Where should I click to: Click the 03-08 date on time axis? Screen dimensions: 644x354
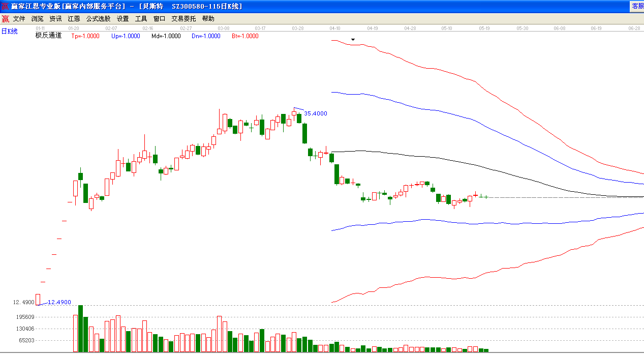(224, 28)
